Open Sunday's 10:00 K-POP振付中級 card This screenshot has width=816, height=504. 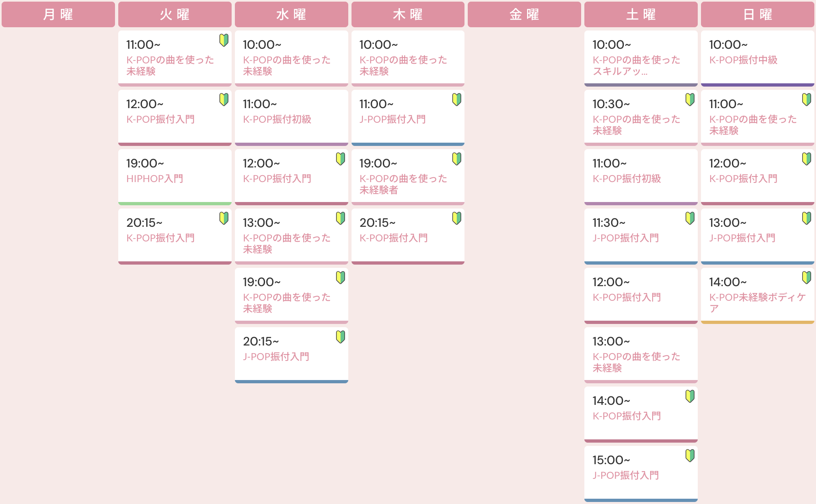tap(757, 57)
